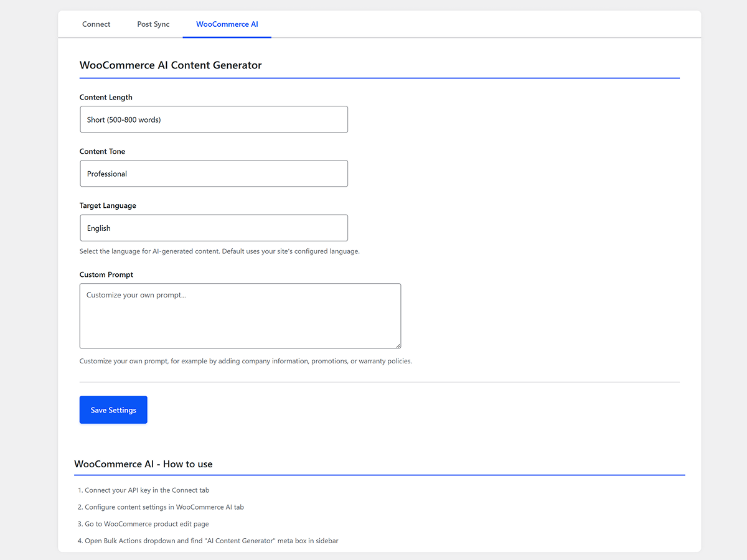
Task: Click step 'Open Bulk Actions dropdown' instruction
Action: point(212,541)
